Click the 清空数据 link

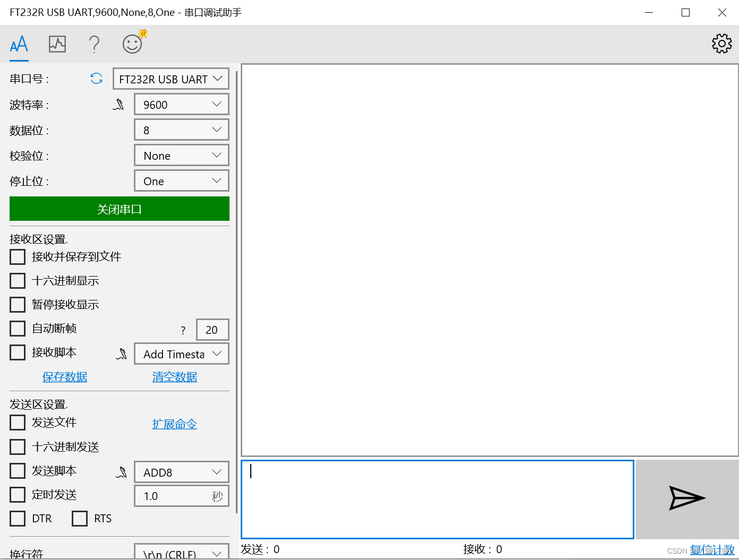(x=175, y=377)
